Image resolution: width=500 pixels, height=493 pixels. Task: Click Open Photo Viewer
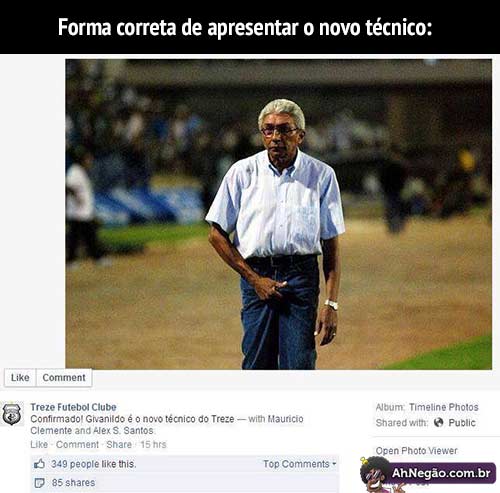click(417, 451)
